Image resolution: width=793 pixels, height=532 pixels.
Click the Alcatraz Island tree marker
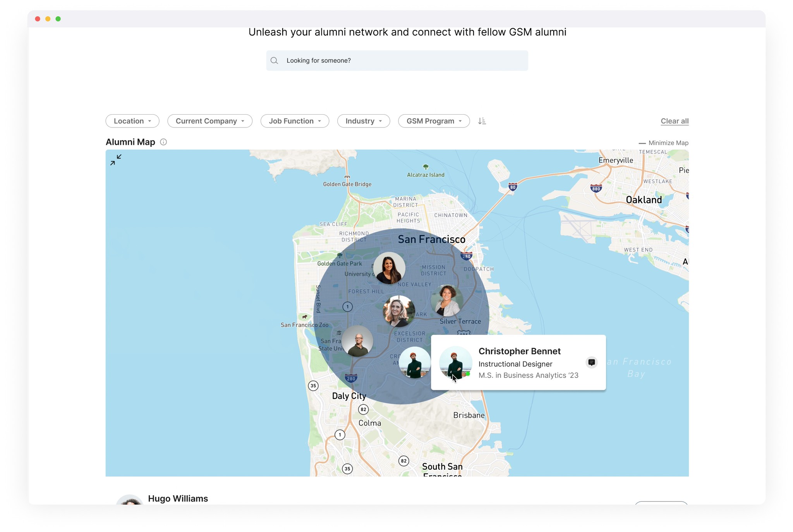pos(426,167)
